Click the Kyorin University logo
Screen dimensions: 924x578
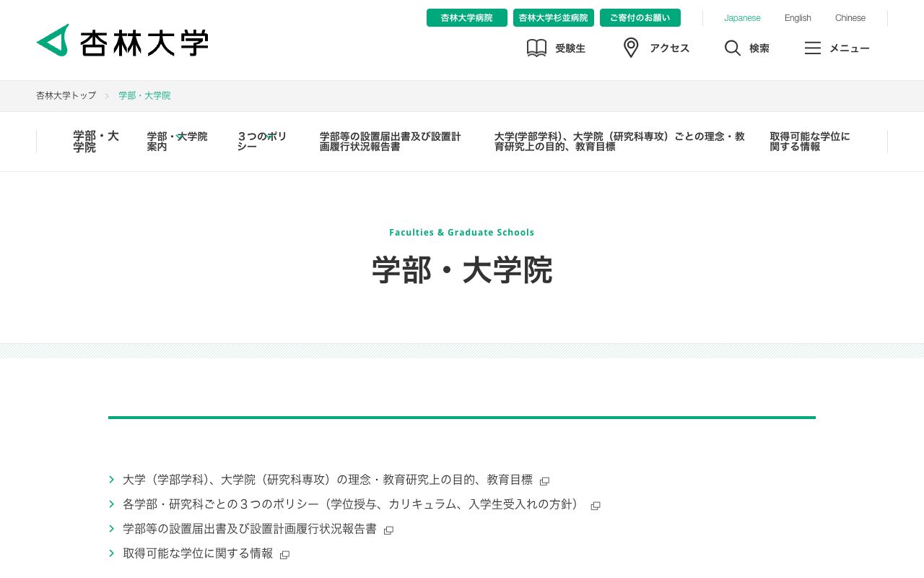(x=122, y=40)
